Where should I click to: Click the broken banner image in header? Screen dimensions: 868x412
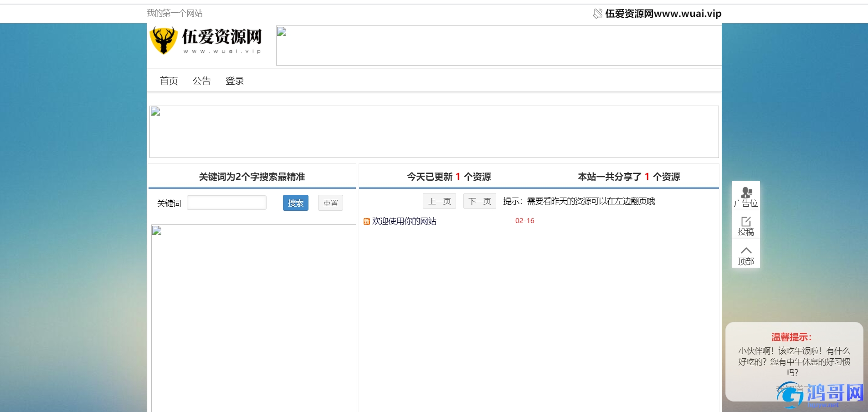coord(498,46)
